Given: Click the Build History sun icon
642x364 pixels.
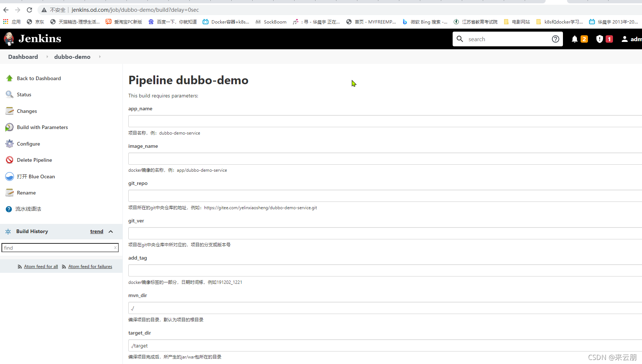Looking at the screenshot, I should click(8, 231).
